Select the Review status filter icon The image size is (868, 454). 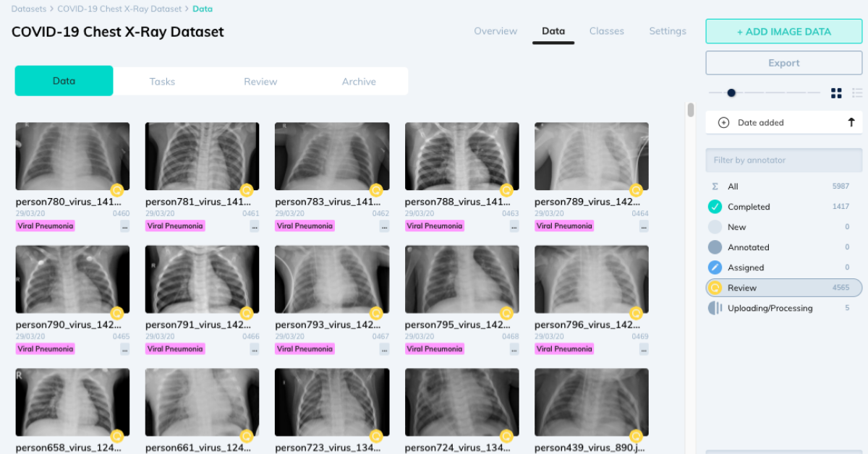(720, 288)
